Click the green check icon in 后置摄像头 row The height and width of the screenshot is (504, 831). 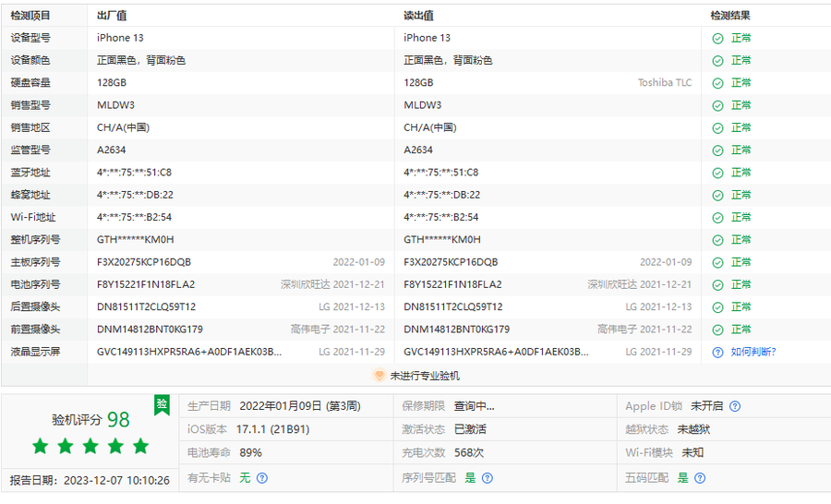click(717, 307)
